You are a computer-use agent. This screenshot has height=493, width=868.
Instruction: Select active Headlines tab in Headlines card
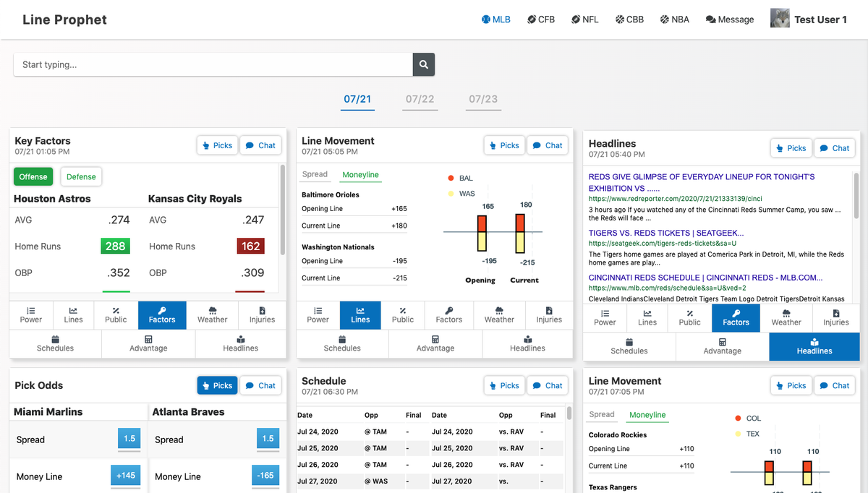tap(815, 346)
